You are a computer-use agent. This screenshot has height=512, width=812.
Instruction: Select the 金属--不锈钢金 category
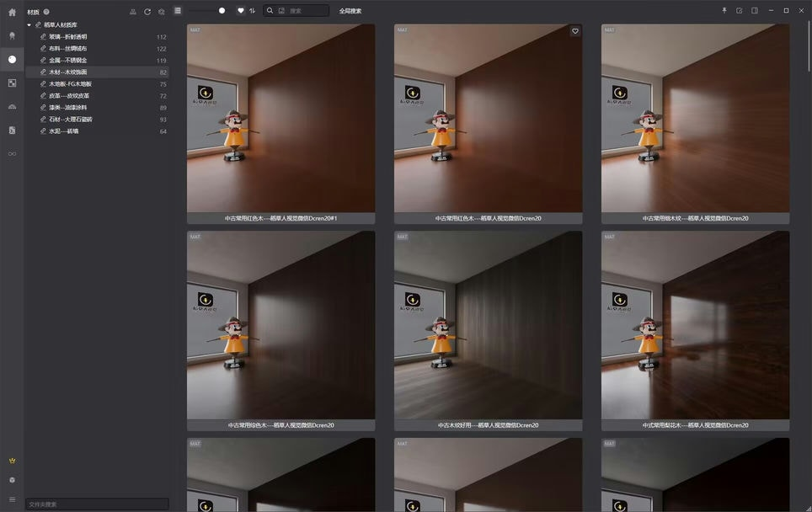click(x=67, y=61)
